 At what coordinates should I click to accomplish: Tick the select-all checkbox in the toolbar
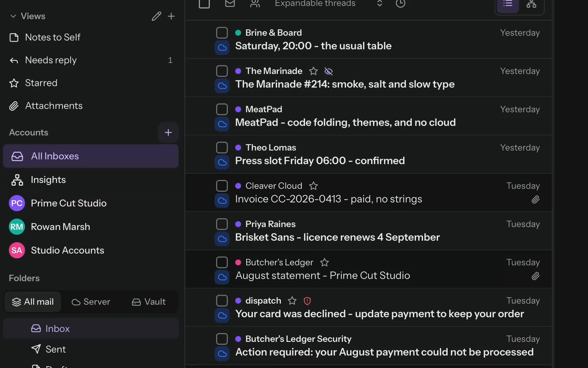204,3
